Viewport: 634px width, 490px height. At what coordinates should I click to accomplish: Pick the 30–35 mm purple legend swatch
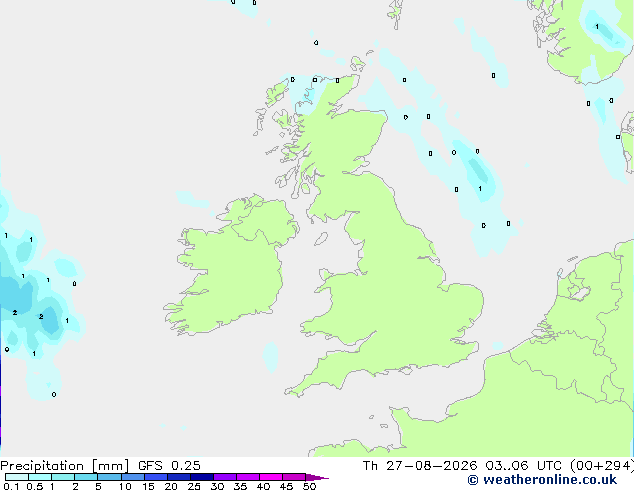click(225, 477)
